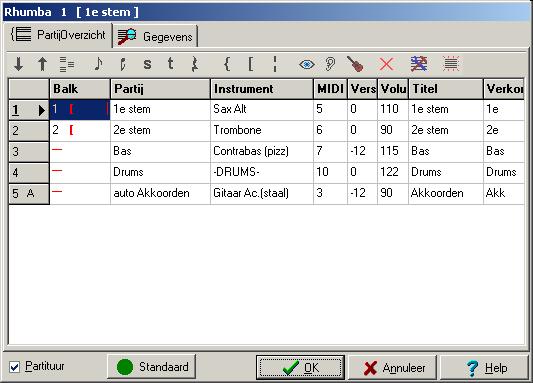Screen dimensions: 533x383
Task: Click the guitar instrument icon
Action: (355, 64)
